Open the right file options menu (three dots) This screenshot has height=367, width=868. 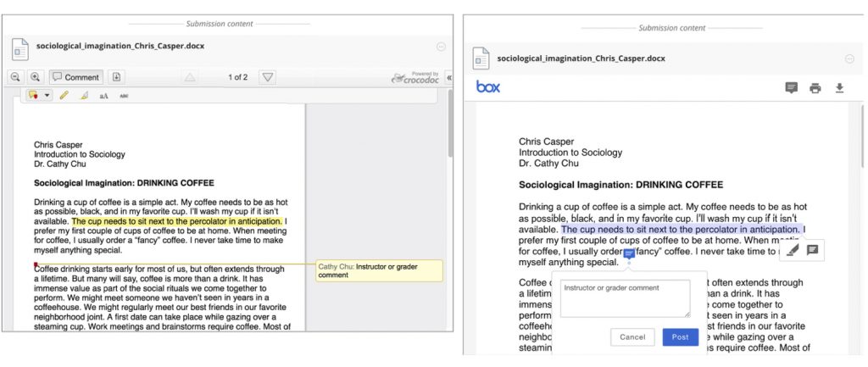[849, 58]
